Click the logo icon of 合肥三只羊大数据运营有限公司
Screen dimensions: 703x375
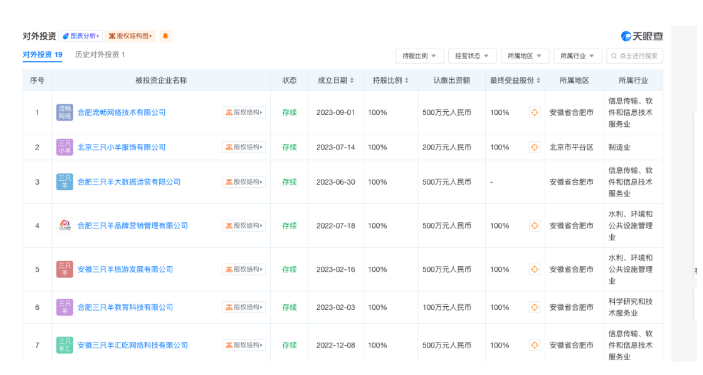pyautogui.click(x=65, y=182)
